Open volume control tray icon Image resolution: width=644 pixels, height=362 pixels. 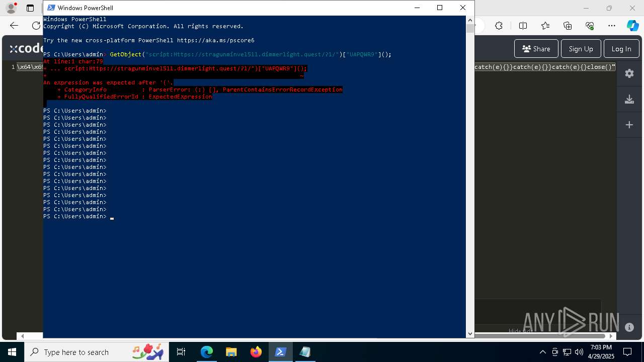click(x=579, y=352)
